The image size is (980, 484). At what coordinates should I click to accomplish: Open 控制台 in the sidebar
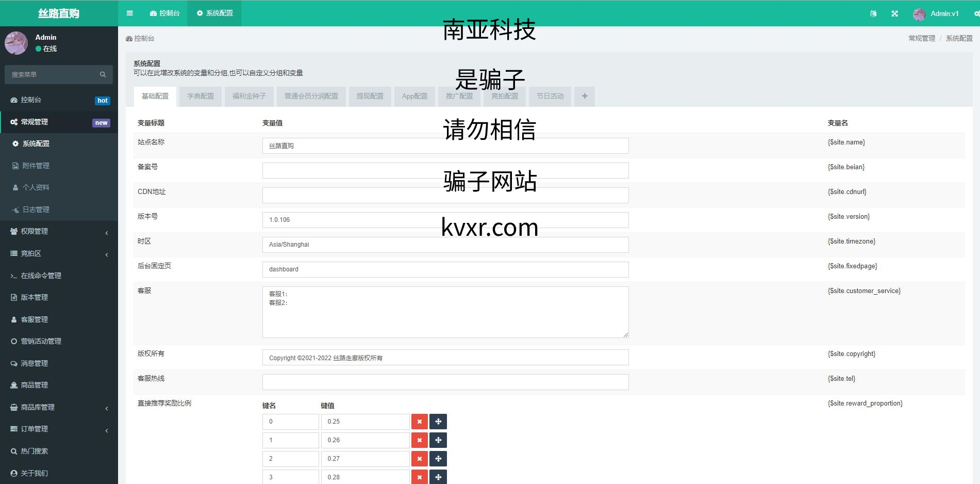tap(59, 100)
